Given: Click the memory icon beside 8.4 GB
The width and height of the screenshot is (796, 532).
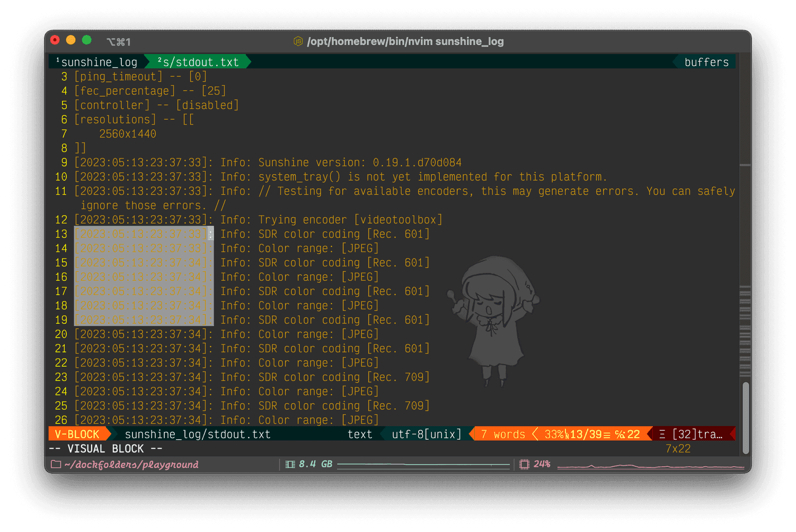Looking at the screenshot, I should (290, 465).
